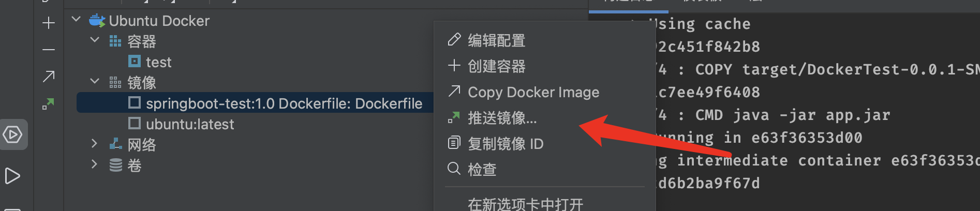Click the test container icon
The height and width of the screenshot is (211, 980).
[x=134, y=62]
